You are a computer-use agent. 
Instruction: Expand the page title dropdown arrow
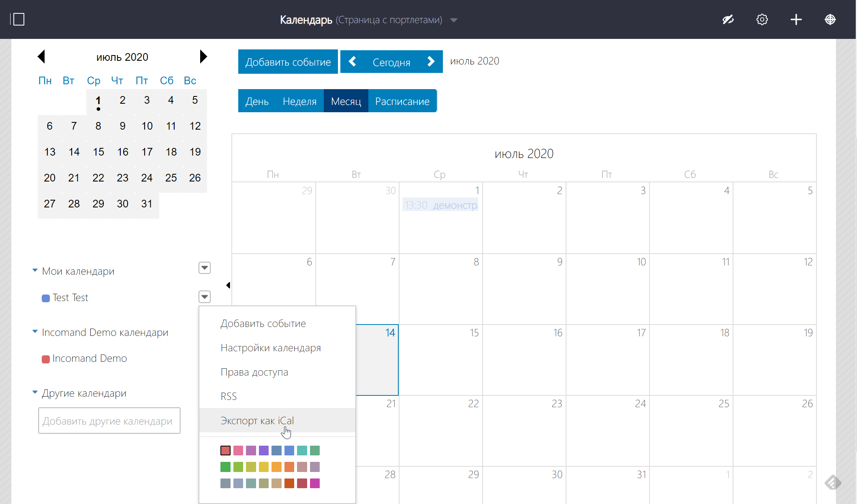[454, 20]
